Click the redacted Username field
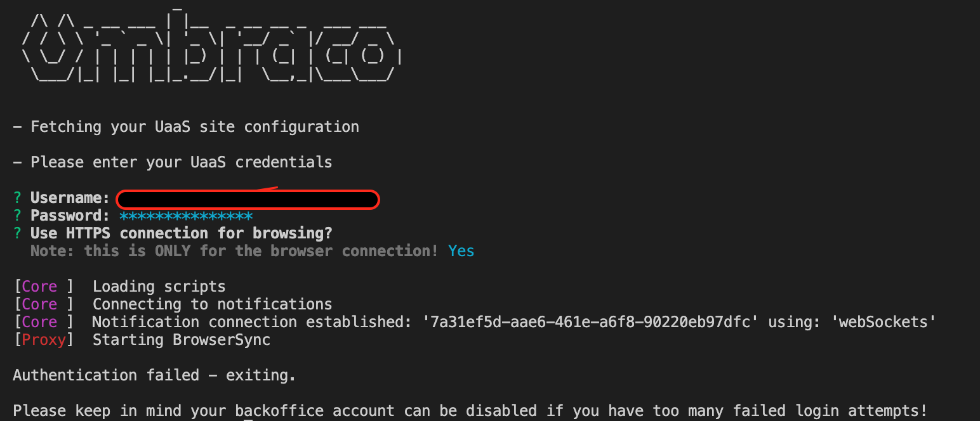The height and width of the screenshot is (421, 980). click(x=248, y=200)
